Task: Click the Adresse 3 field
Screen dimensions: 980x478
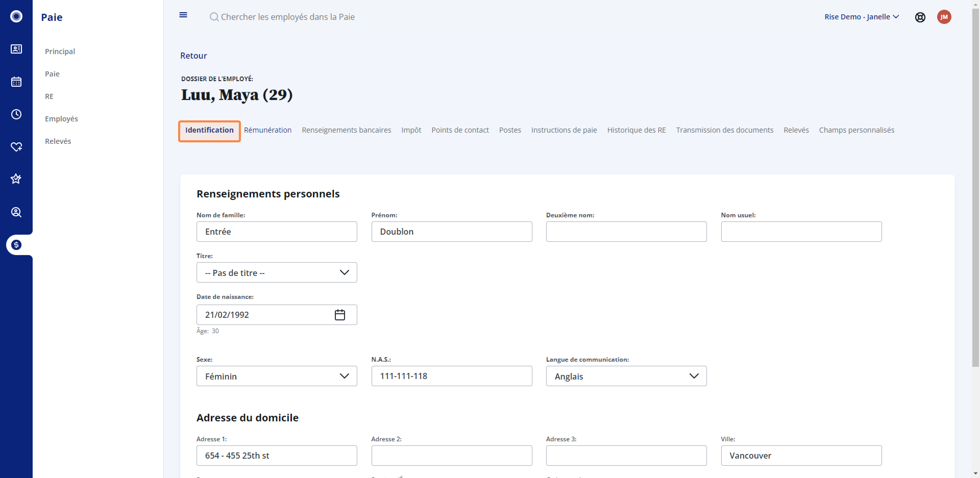Action: tap(626, 456)
